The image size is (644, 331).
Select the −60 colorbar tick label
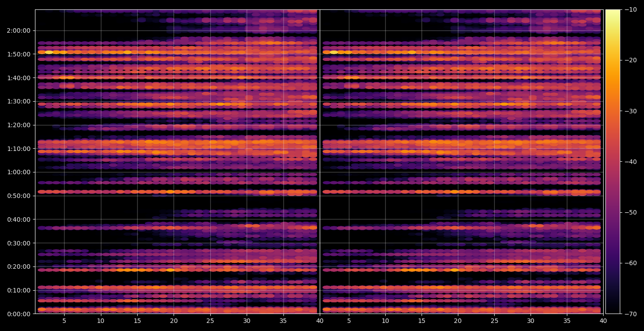[x=630, y=263]
